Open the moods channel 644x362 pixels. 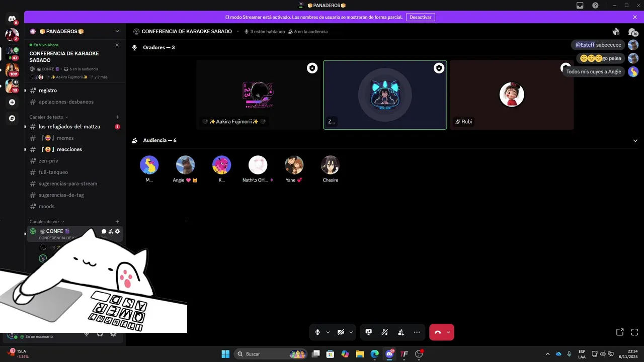click(x=75, y=206)
